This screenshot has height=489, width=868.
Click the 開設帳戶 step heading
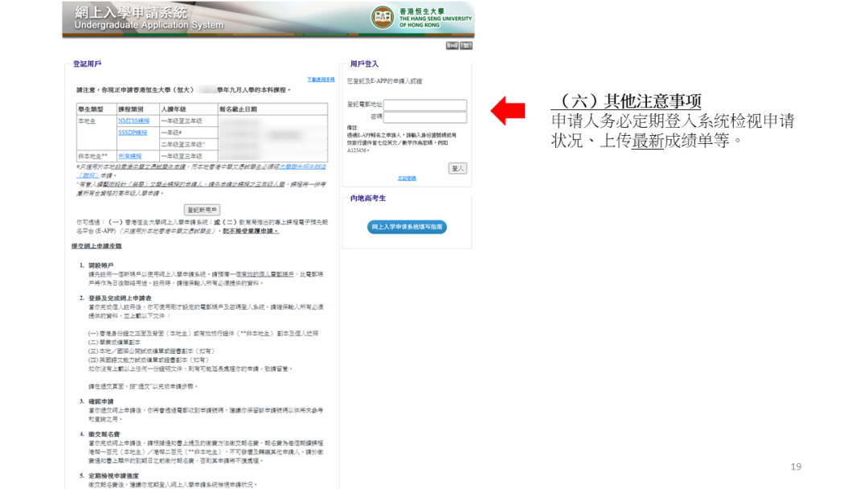(100, 265)
